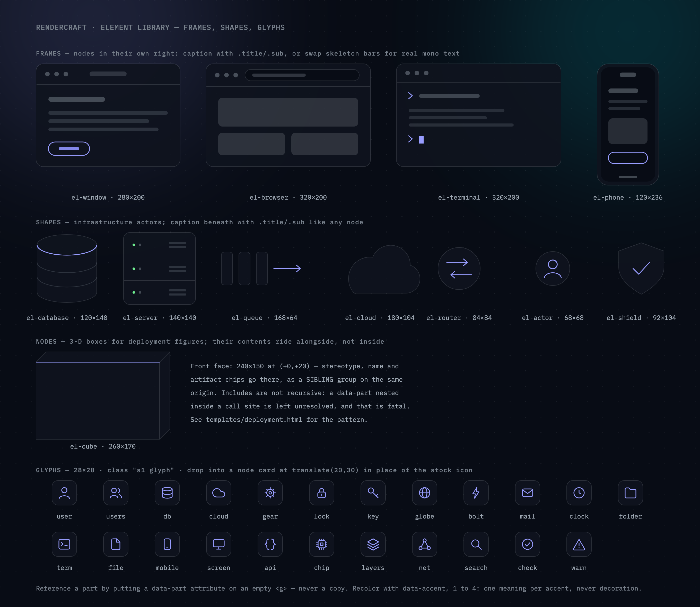Click the 'el-phone · 120×236' caption
Image resolution: width=700 pixels, height=607 pixels.
pos(628,198)
